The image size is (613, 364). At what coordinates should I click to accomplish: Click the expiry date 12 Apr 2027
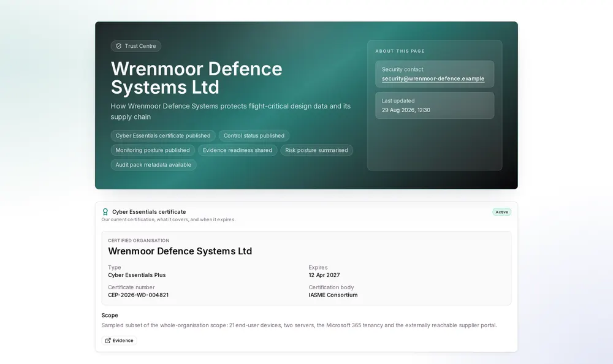coord(324,275)
